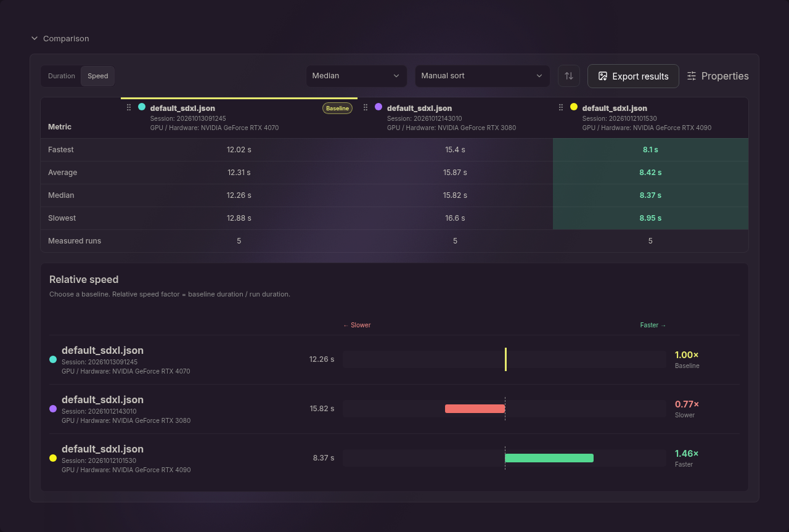This screenshot has height=532, width=789.
Task: Click the 8.1 s fastest value
Action: [x=650, y=150]
